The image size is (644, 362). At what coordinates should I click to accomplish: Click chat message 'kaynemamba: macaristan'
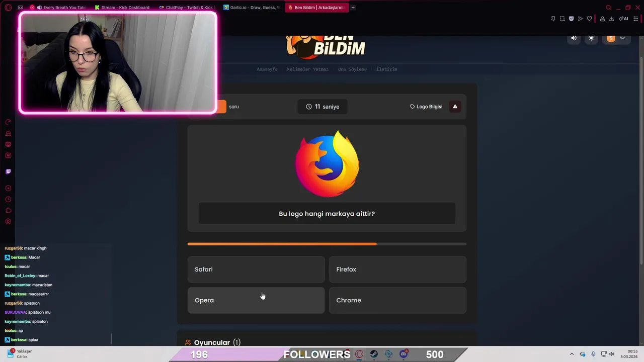point(29,285)
